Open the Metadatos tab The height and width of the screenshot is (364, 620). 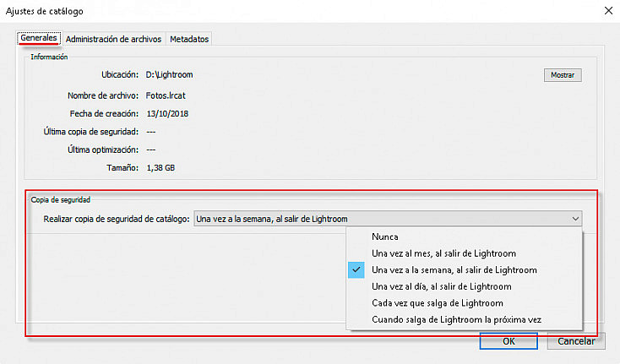(189, 39)
